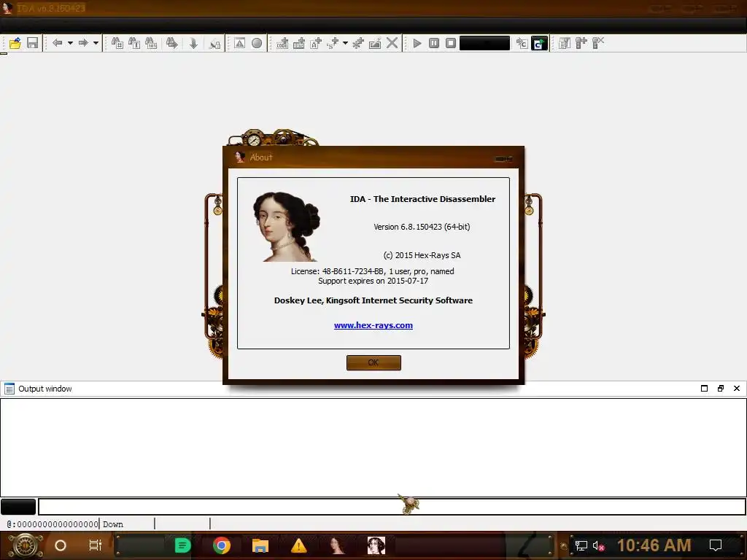This screenshot has width=747, height=560.
Task: Click the yellow warning triangle taskbar icon
Action: click(298, 545)
